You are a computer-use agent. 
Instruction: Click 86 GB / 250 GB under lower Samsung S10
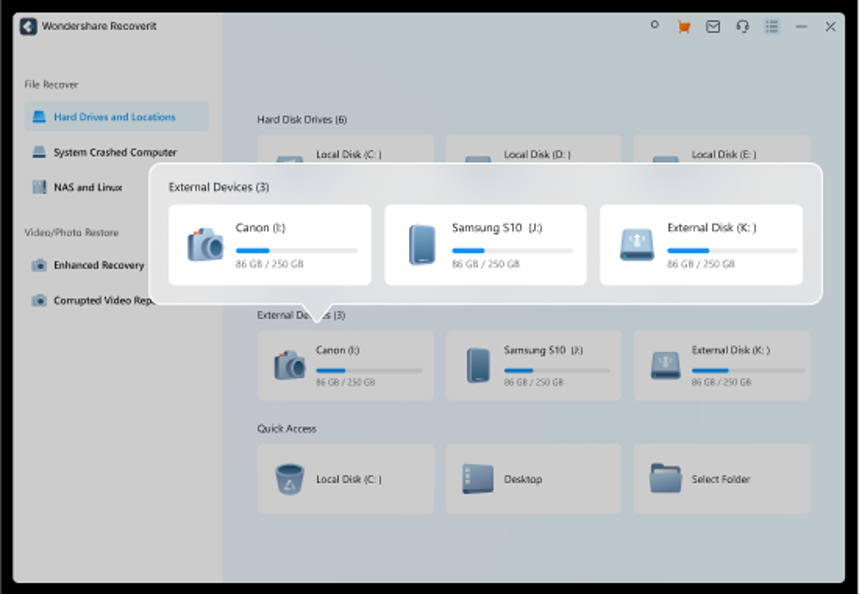click(534, 382)
